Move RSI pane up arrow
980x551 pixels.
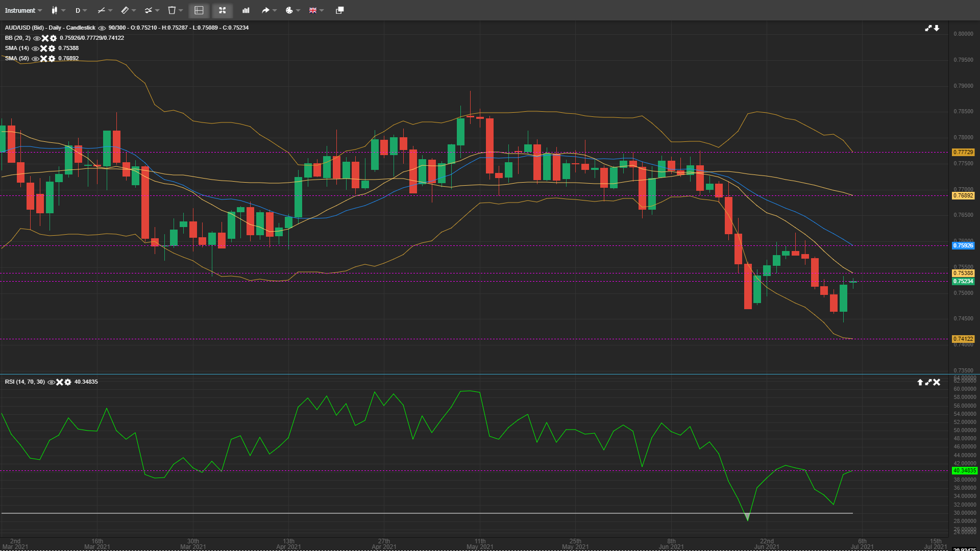(x=920, y=382)
